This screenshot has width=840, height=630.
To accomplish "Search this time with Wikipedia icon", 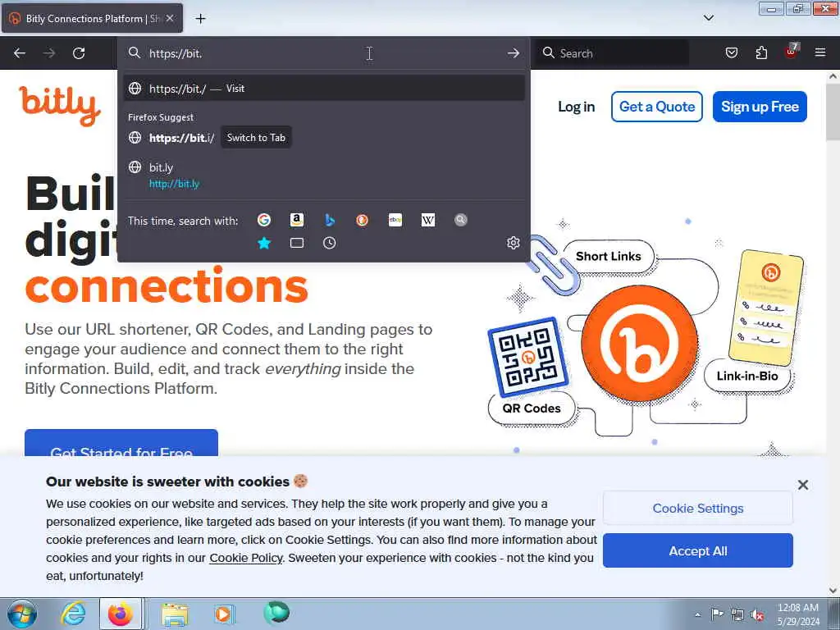I will 428,220.
